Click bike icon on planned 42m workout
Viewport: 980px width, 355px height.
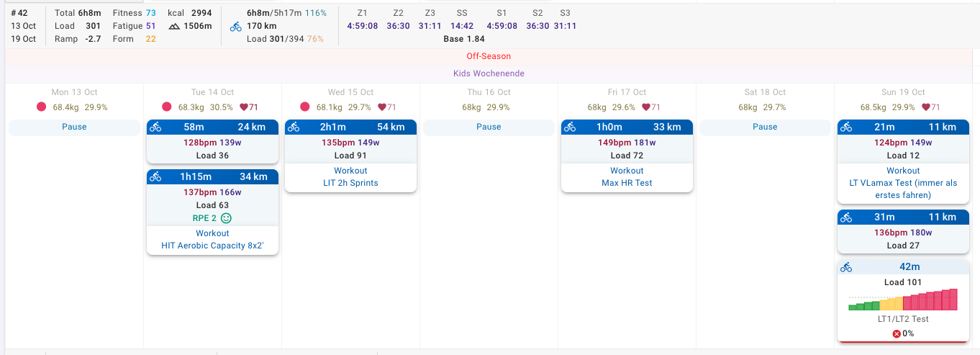click(x=846, y=267)
